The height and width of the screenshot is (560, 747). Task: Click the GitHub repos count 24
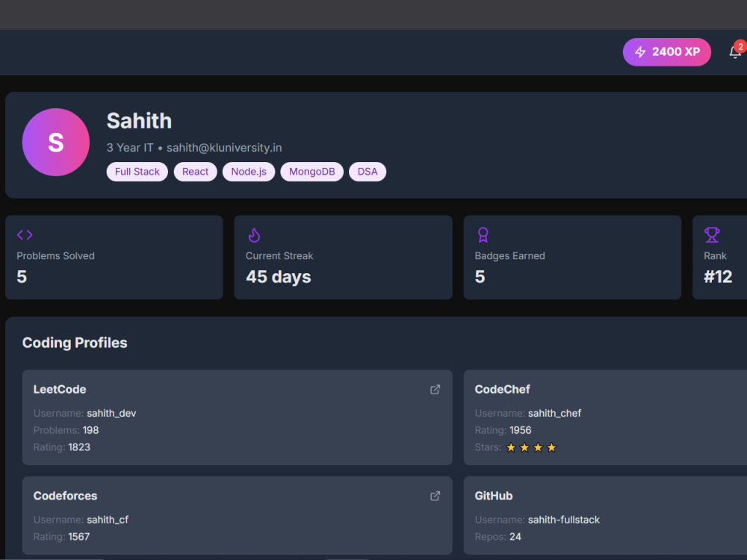click(515, 537)
